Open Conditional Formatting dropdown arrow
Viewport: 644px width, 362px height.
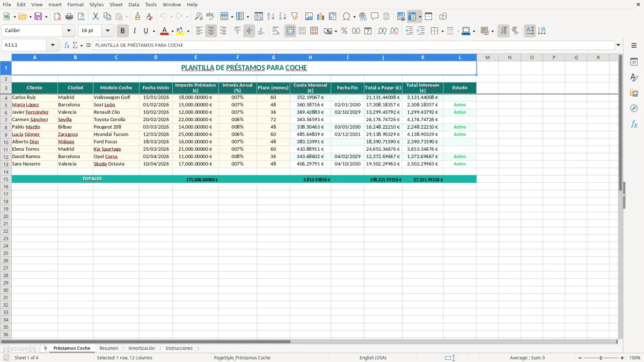(493, 31)
